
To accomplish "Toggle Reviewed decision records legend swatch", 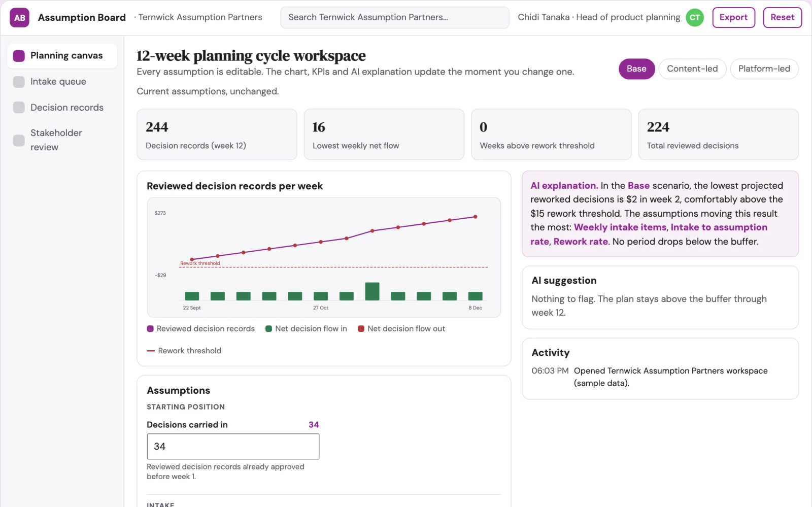I will [x=150, y=329].
